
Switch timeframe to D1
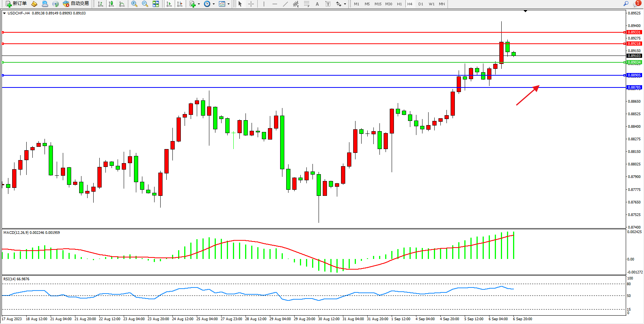pyautogui.click(x=421, y=4)
